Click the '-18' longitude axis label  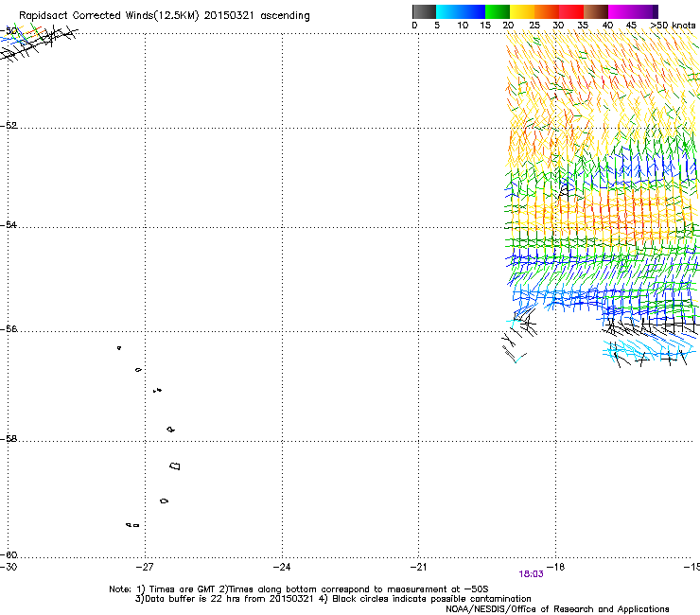click(556, 567)
